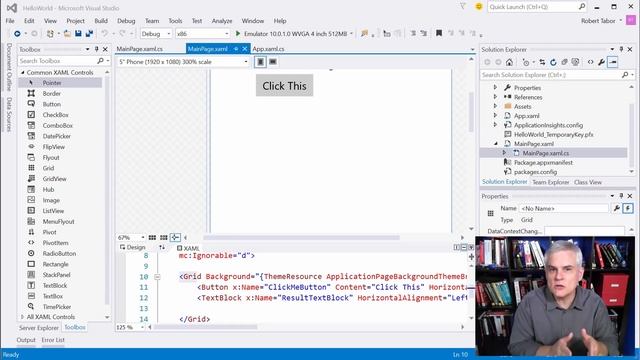Select the Pointer tool in Toolbox

point(60,83)
